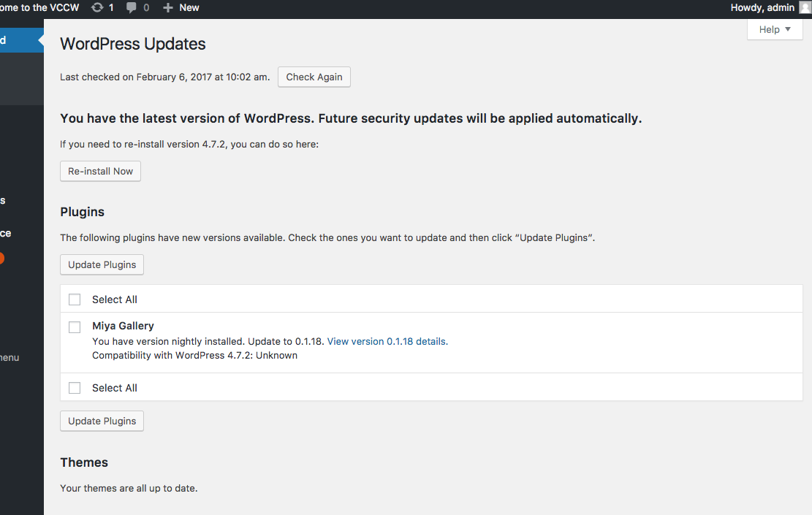Open the New content menu
812x515 pixels.
coord(181,8)
